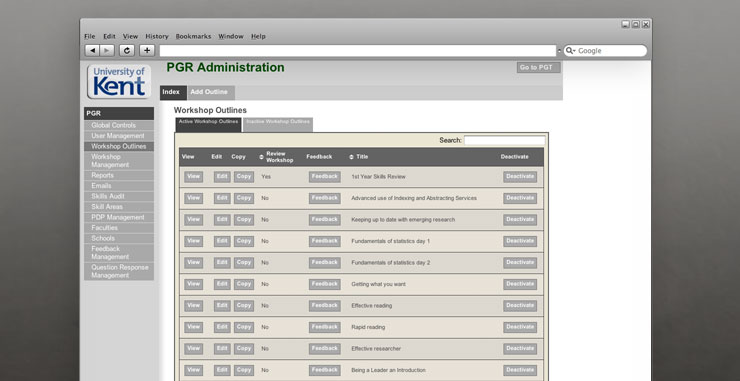View the 1st Year Skills Review outline
Screen dimensions: 740x381
pos(193,177)
